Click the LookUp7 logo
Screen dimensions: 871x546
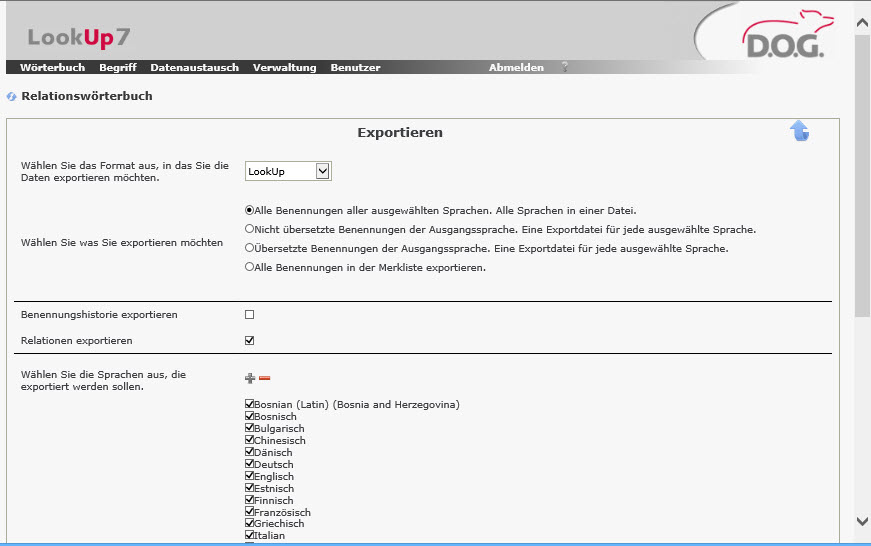coord(78,38)
